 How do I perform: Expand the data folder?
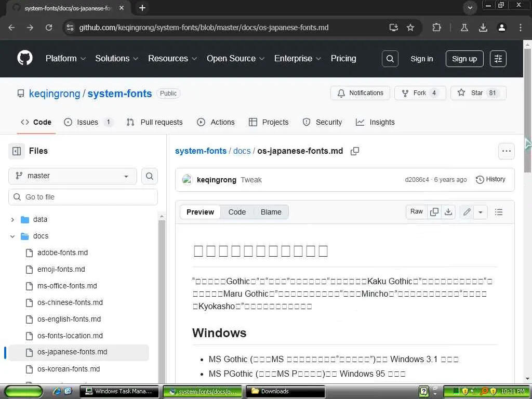click(12, 220)
